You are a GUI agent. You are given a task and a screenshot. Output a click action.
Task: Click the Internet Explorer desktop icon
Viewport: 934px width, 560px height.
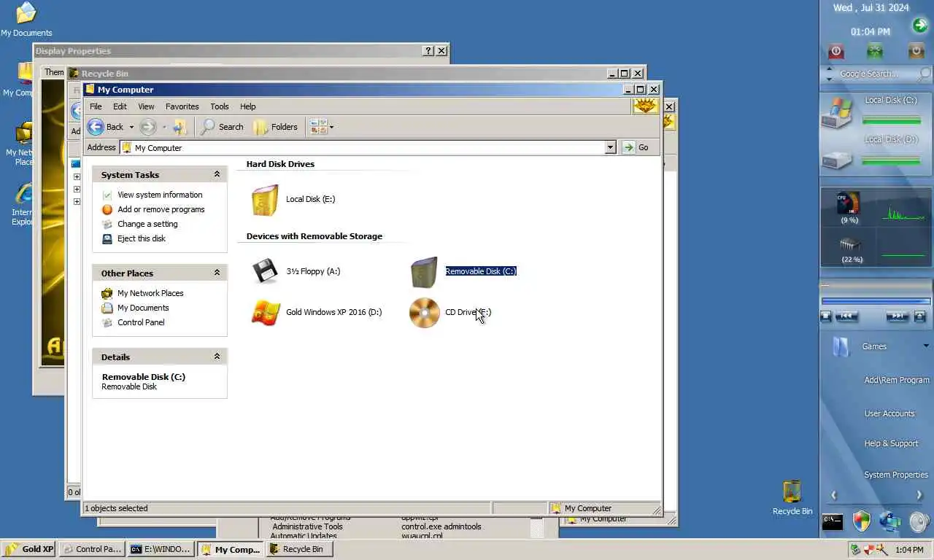24,204
